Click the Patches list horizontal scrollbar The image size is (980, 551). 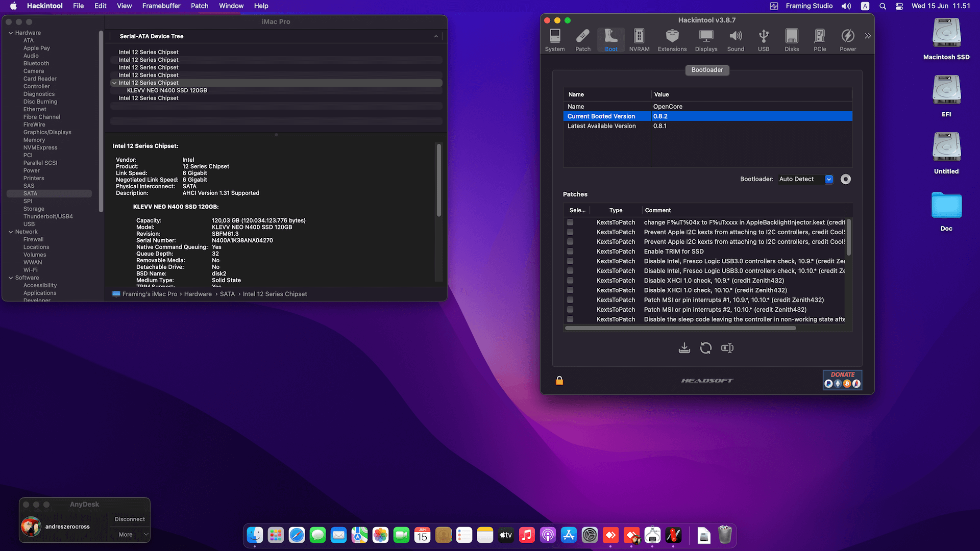(x=680, y=328)
